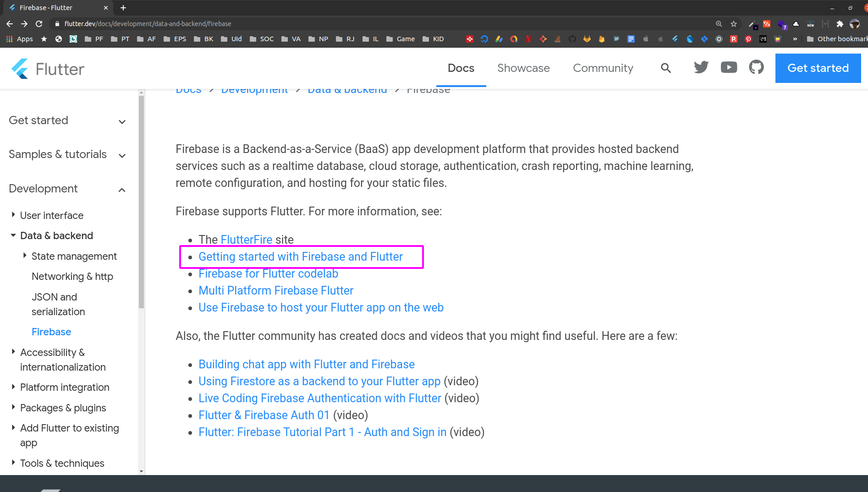868x492 pixels.
Task: Open Networking & http sidebar item
Action: pos(72,276)
